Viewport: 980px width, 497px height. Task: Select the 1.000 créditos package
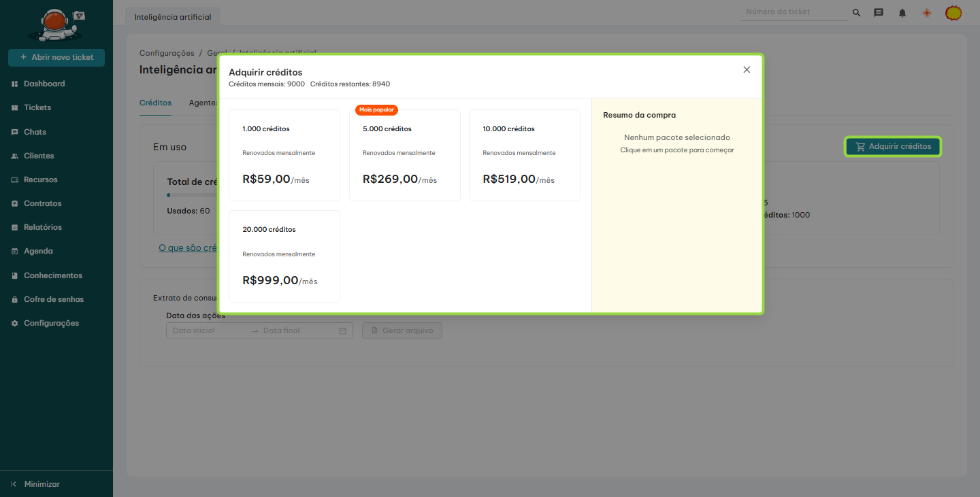coord(284,155)
